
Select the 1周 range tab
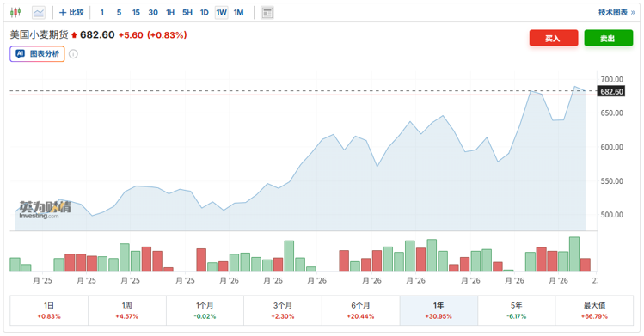click(x=127, y=310)
